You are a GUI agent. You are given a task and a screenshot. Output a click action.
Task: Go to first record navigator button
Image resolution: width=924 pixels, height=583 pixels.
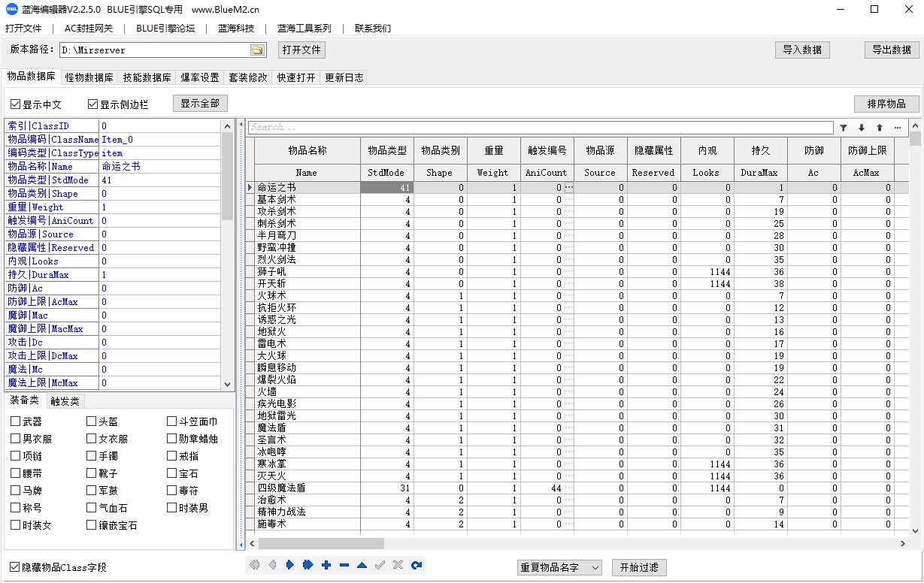[254, 565]
